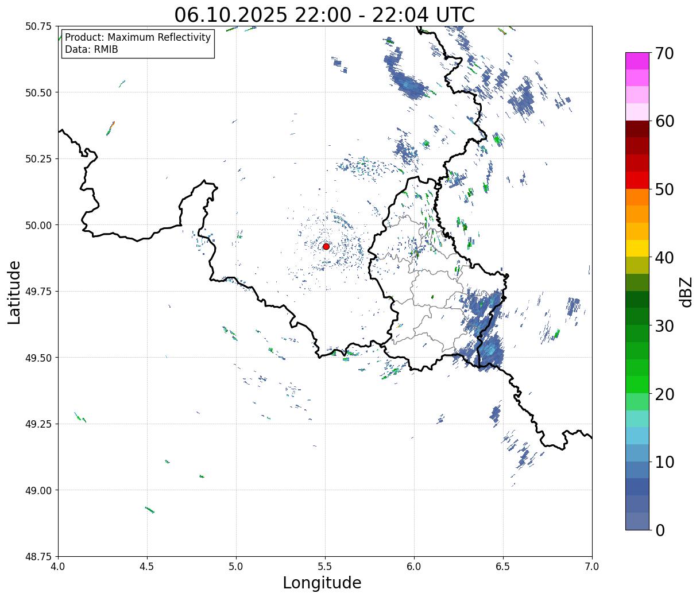The width and height of the screenshot is (700, 597).
Task: Click the 'Longitude' axis label
Action: coord(322,583)
